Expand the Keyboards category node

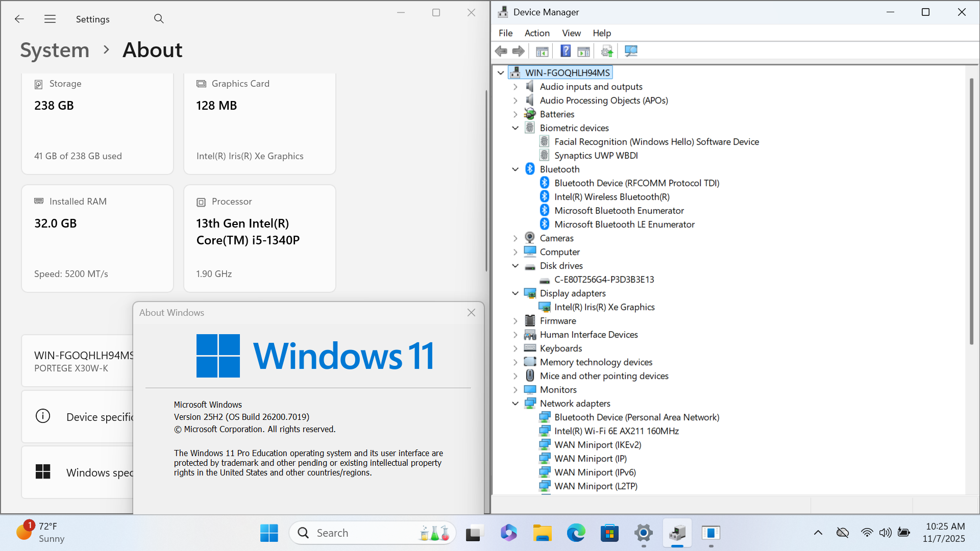tap(515, 348)
